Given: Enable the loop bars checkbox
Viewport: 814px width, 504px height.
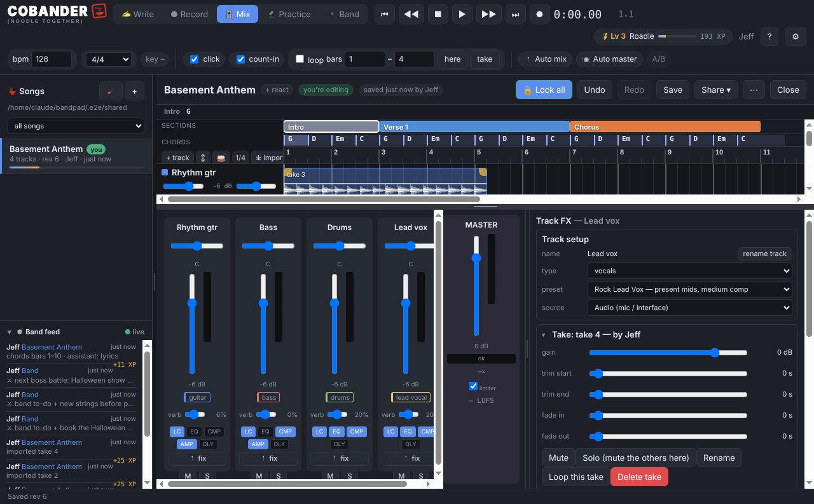Looking at the screenshot, I should point(300,59).
